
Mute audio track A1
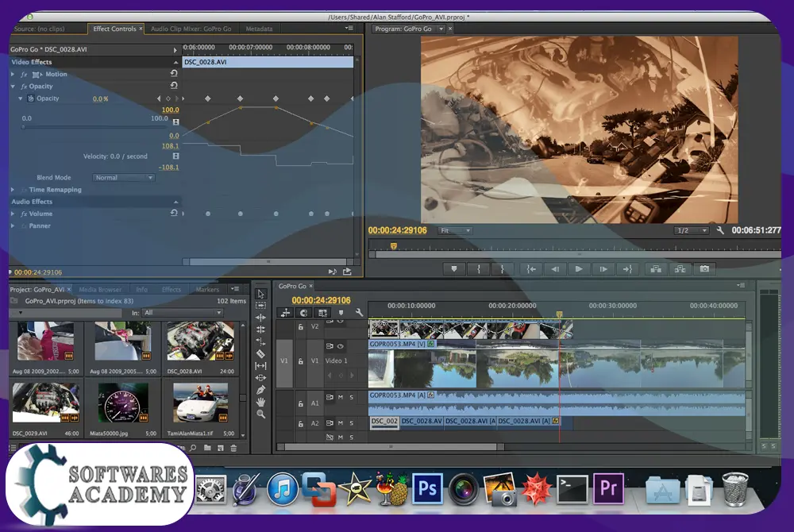pyautogui.click(x=341, y=397)
